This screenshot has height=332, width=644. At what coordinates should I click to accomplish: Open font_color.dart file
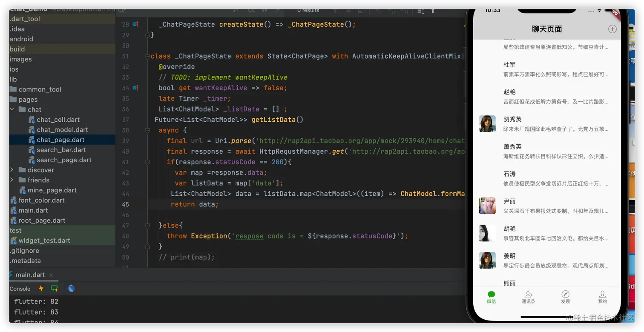click(x=41, y=200)
